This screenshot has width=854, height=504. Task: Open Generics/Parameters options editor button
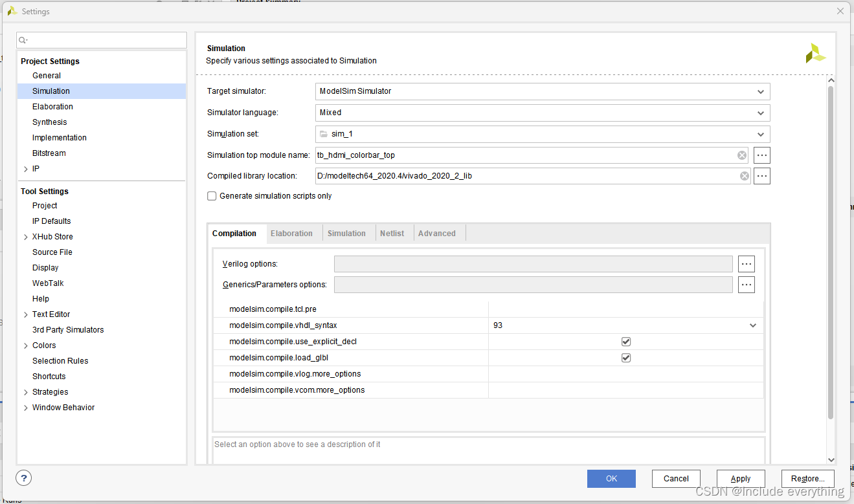point(747,285)
